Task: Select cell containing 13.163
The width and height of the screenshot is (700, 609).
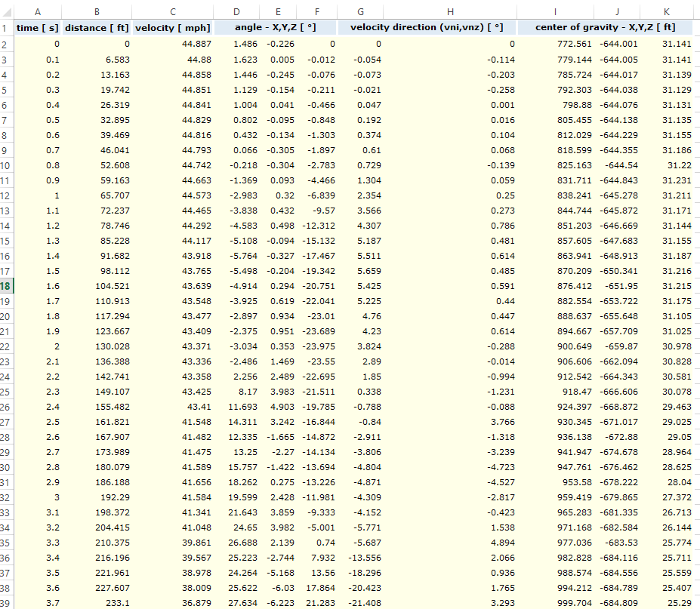Action: pyautogui.click(x=97, y=75)
